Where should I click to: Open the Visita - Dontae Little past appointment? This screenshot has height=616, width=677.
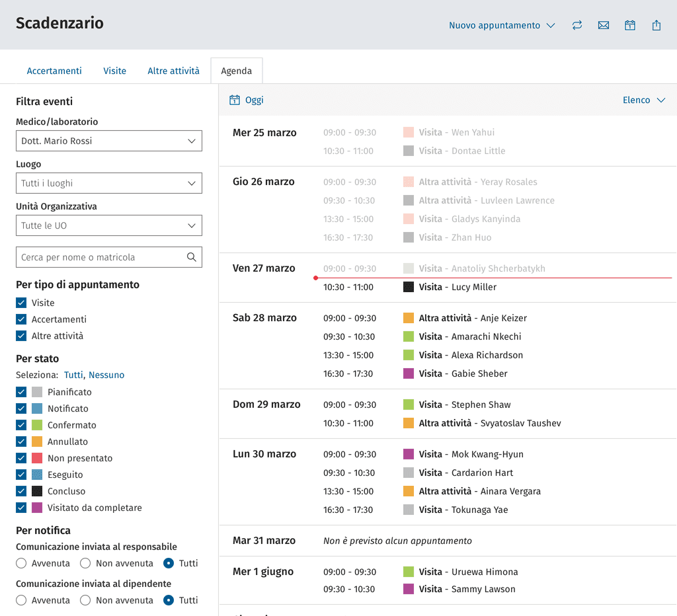462,151
